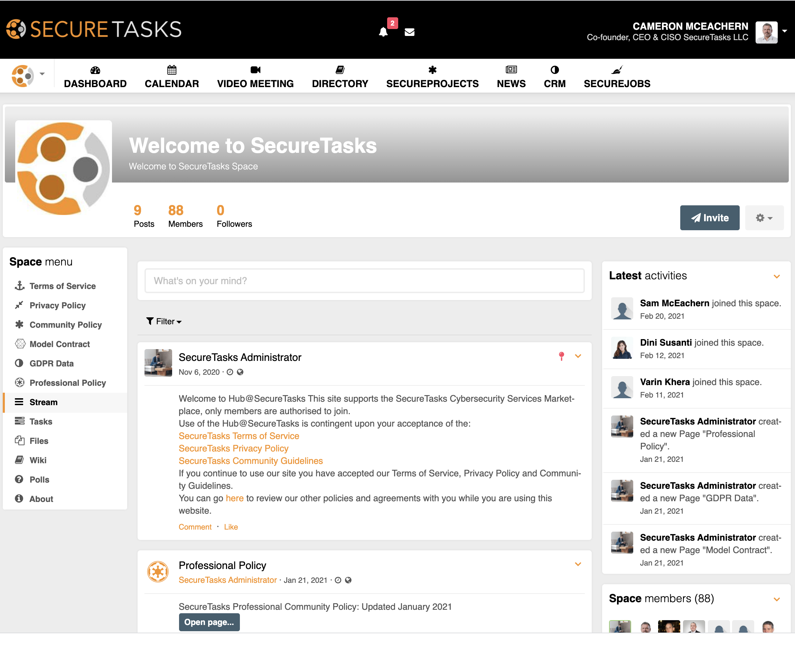Image resolution: width=795 pixels, height=672 pixels.
Task: Open the Wiki in the space menu
Action: coord(38,460)
